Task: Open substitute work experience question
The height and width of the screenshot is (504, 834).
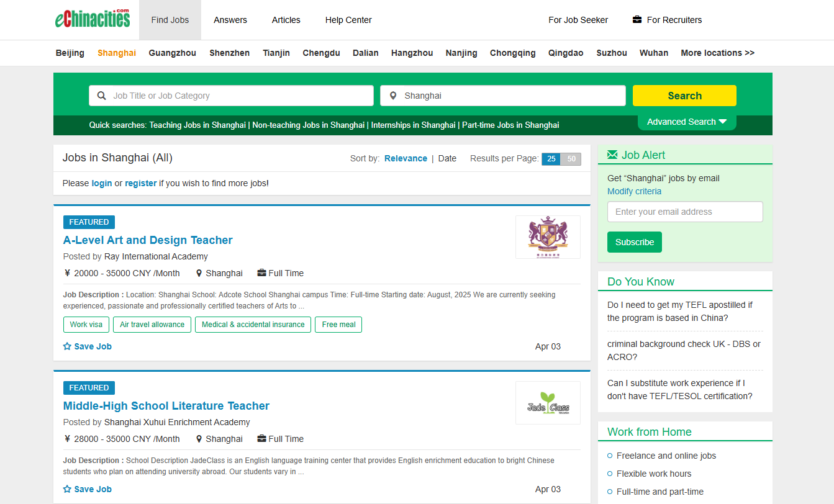Action: pos(680,390)
